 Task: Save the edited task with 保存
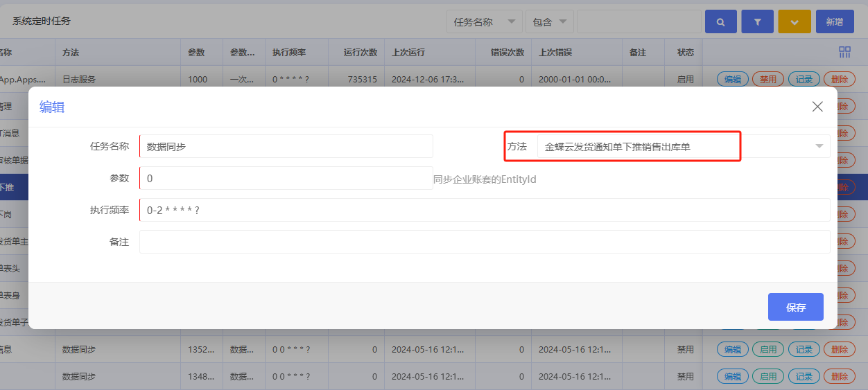pos(795,308)
